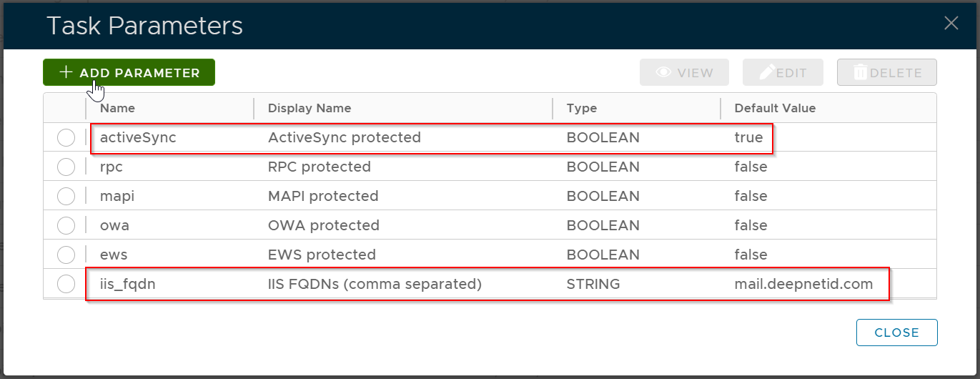Select the rpc parameter radio button

pos(66,167)
